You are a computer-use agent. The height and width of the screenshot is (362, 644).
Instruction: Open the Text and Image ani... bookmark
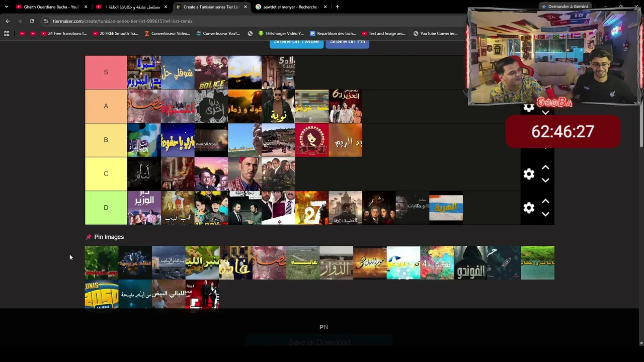click(383, 34)
